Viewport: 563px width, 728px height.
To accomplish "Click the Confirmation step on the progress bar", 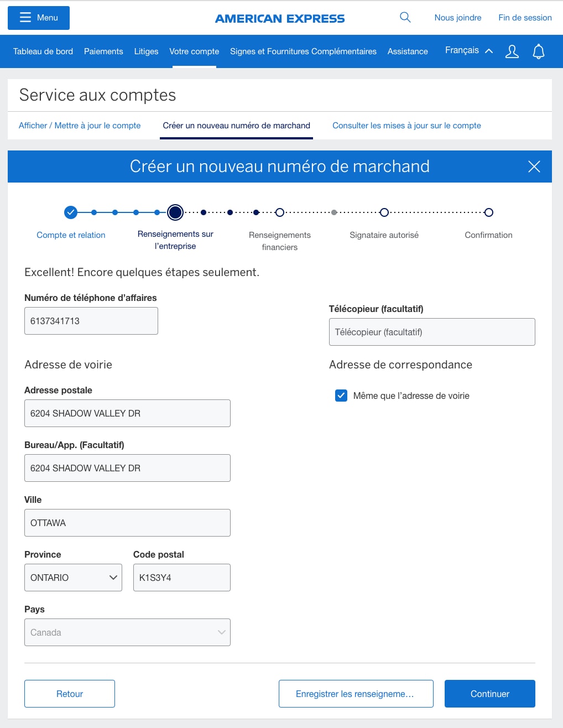I will [488, 212].
